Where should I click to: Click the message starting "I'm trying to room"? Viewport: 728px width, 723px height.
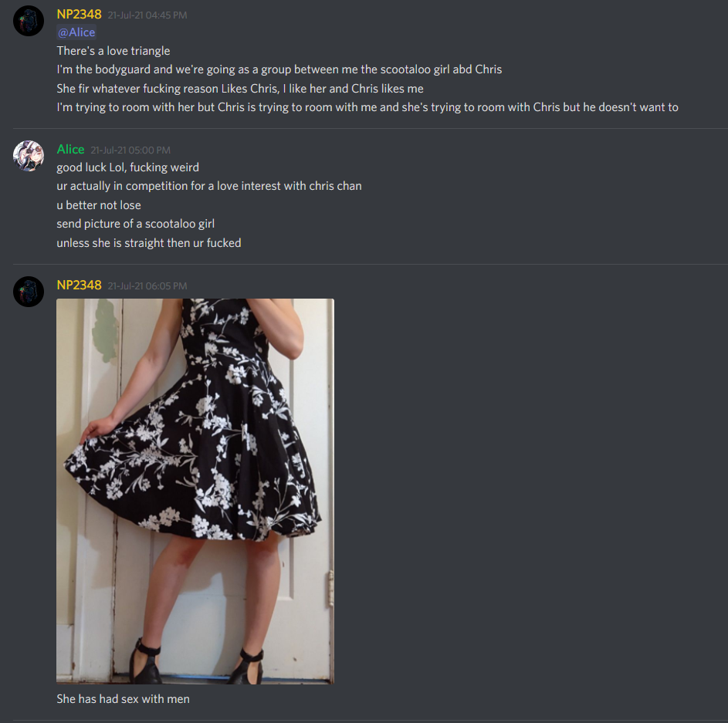[367, 107]
